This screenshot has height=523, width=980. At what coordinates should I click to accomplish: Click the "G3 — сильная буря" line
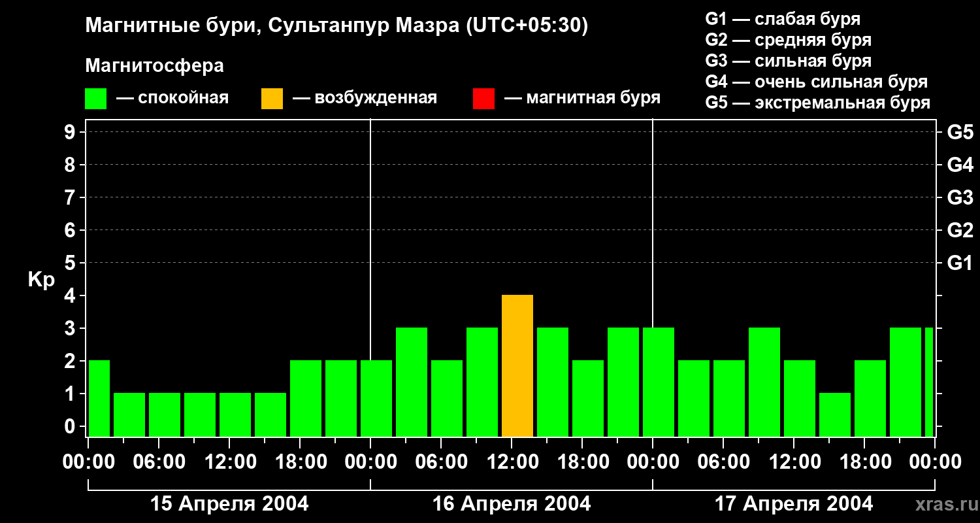tap(789, 61)
